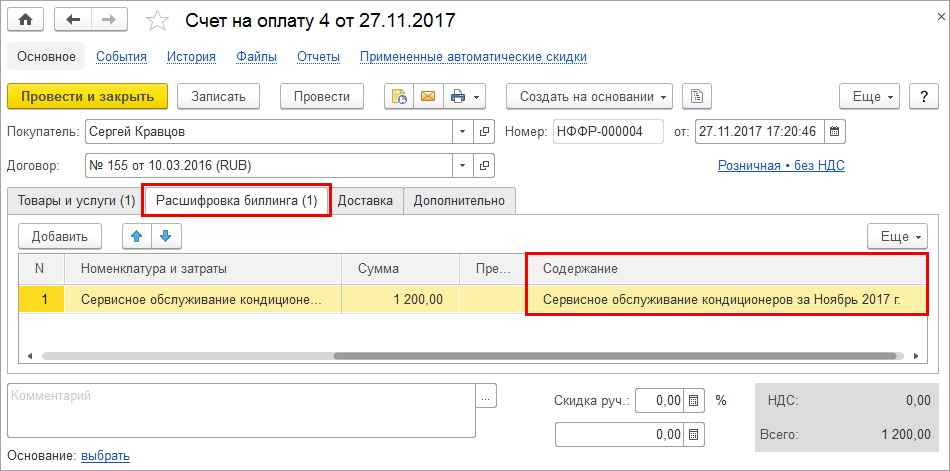Open calculator for the discount amount field
Screen dimensions: 950x471
point(694,434)
